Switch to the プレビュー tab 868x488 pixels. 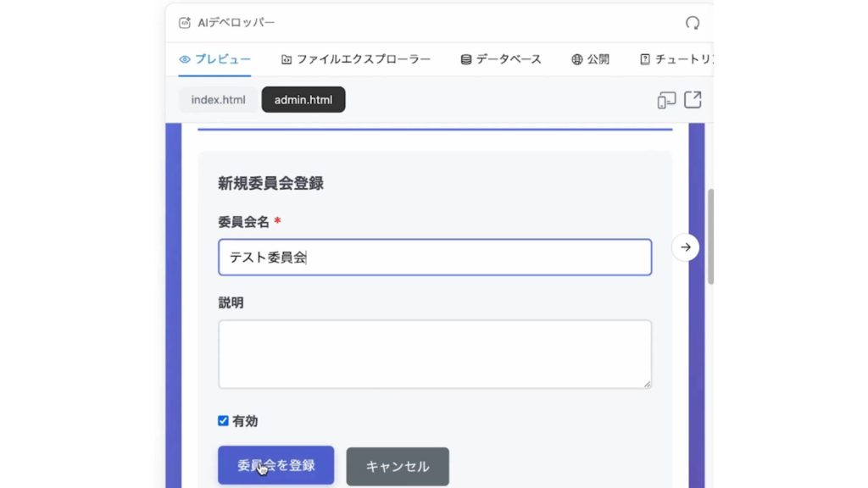click(x=215, y=59)
